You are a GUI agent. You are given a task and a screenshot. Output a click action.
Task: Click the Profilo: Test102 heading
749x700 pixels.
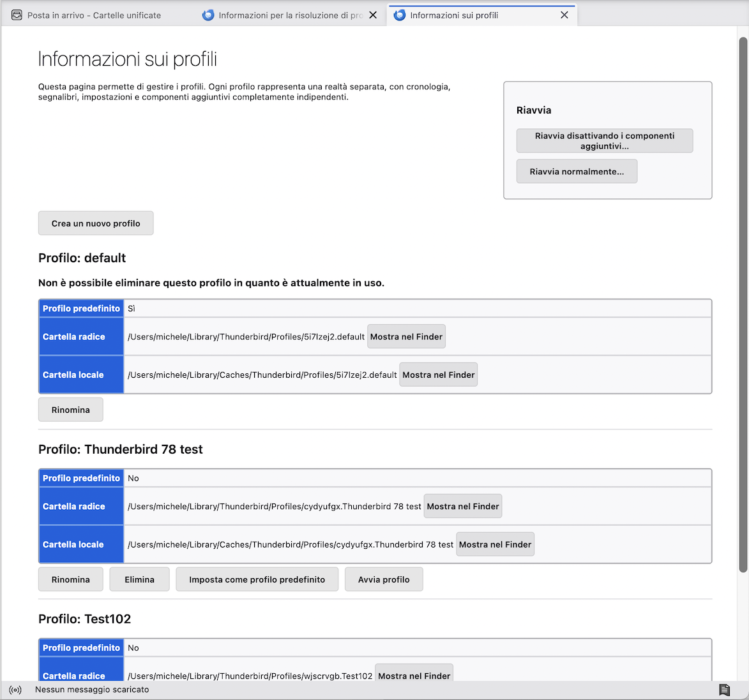coord(84,619)
